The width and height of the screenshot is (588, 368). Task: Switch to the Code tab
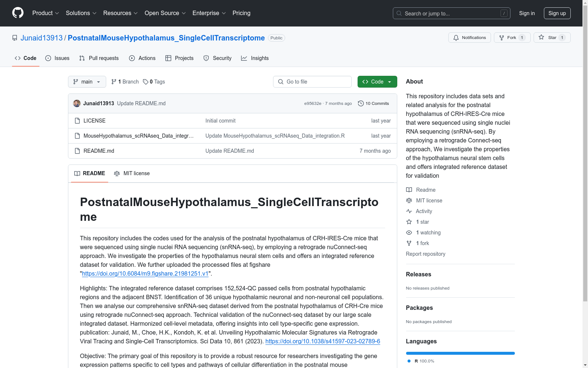pos(26,58)
